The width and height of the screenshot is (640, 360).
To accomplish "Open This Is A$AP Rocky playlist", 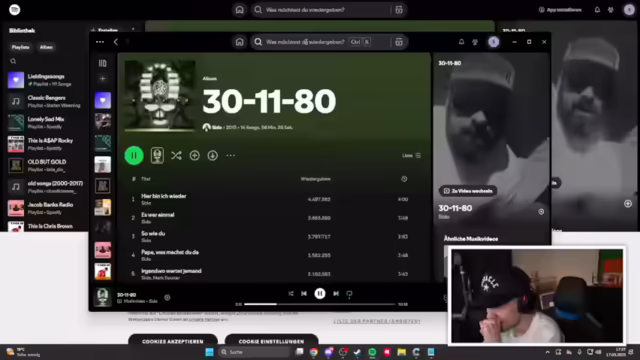I will 45,144.
